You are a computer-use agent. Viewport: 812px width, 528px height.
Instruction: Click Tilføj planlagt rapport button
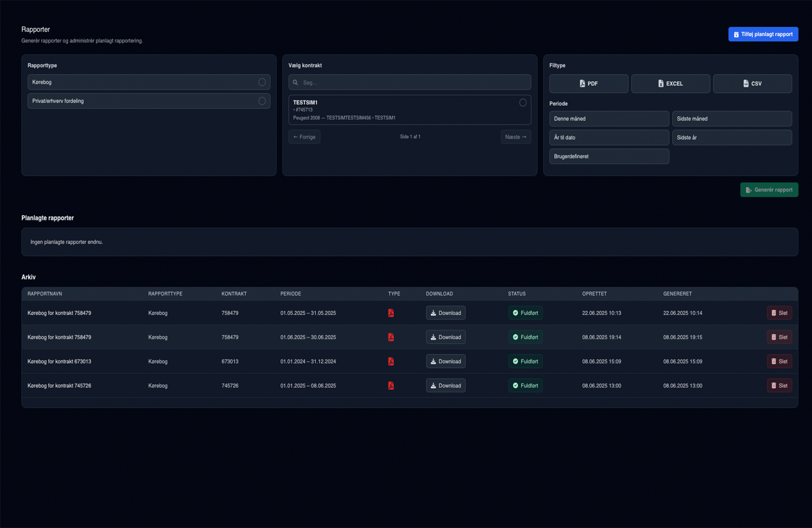(763, 34)
